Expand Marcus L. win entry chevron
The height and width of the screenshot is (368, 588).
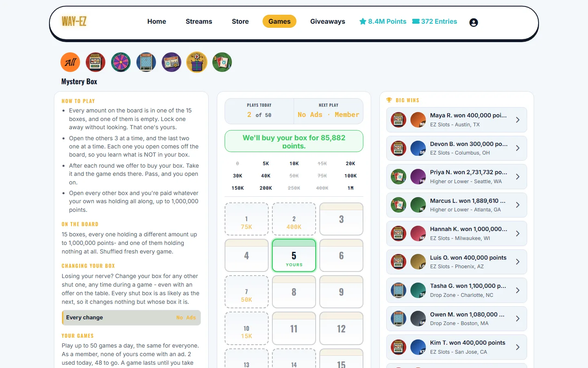tap(518, 205)
